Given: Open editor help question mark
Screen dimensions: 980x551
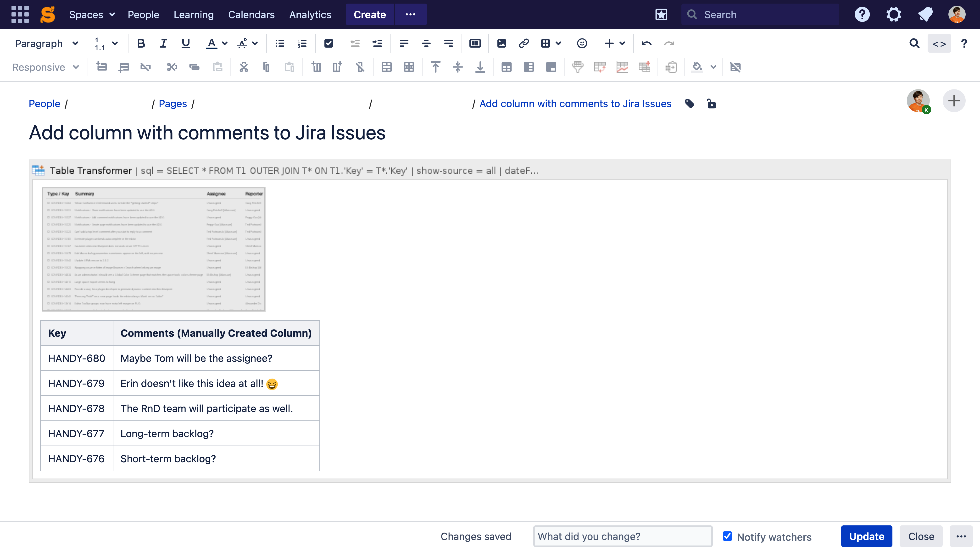Looking at the screenshot, I should [x=964, y=43].
